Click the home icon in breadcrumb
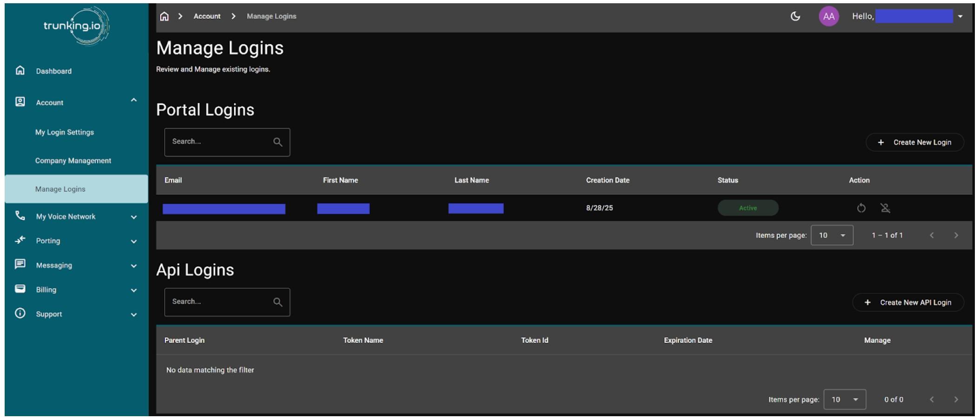 [x=164, y=16]
